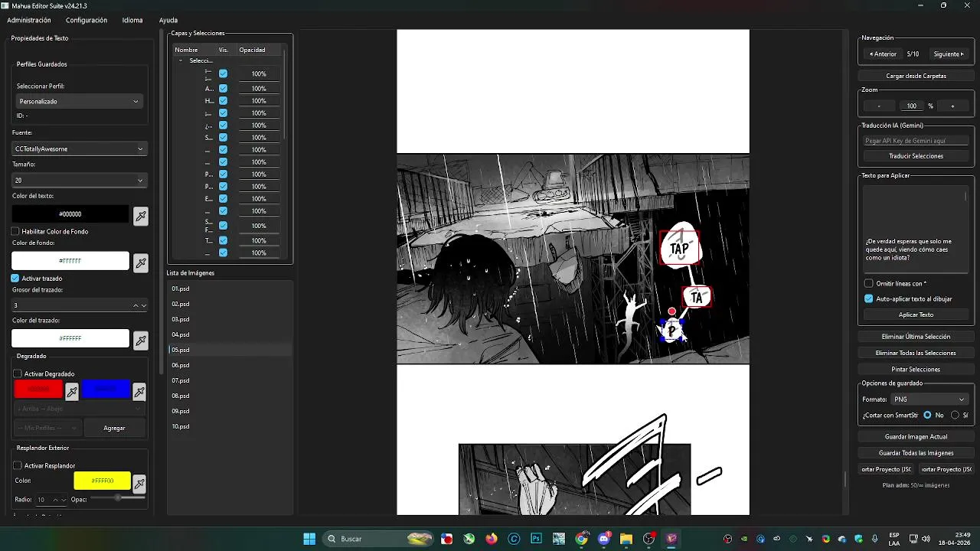The height and width of the screenshot is (551, 980).
Task: Open the Tamaño size dropdown
Action: pyautogui.click(x=79, y=181)
